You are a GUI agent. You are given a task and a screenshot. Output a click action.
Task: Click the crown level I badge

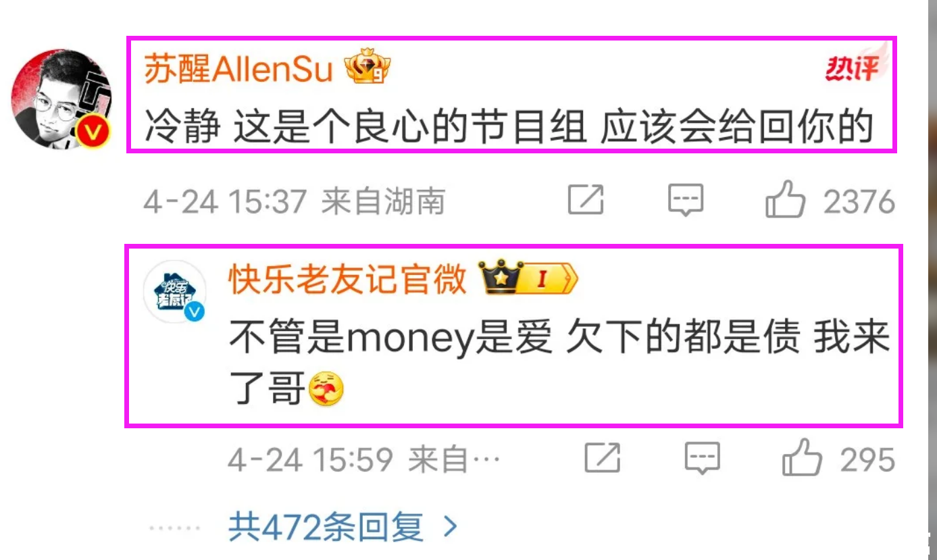[528, 278]
